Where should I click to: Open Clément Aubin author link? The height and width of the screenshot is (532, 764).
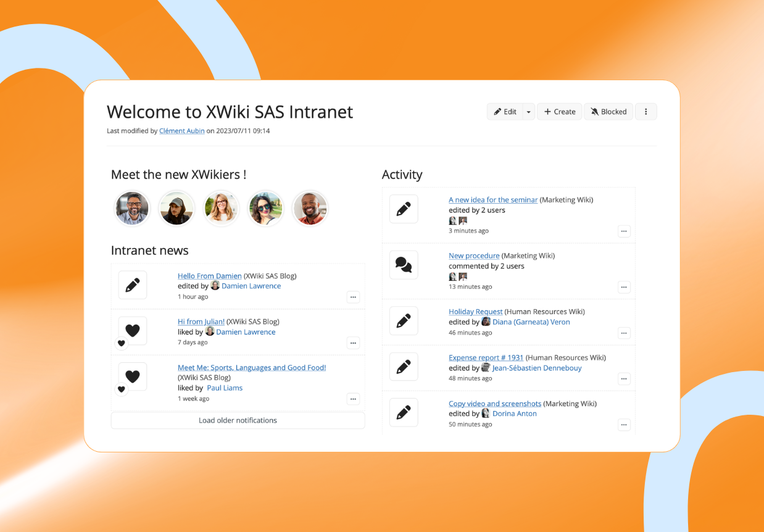(181, 131)
